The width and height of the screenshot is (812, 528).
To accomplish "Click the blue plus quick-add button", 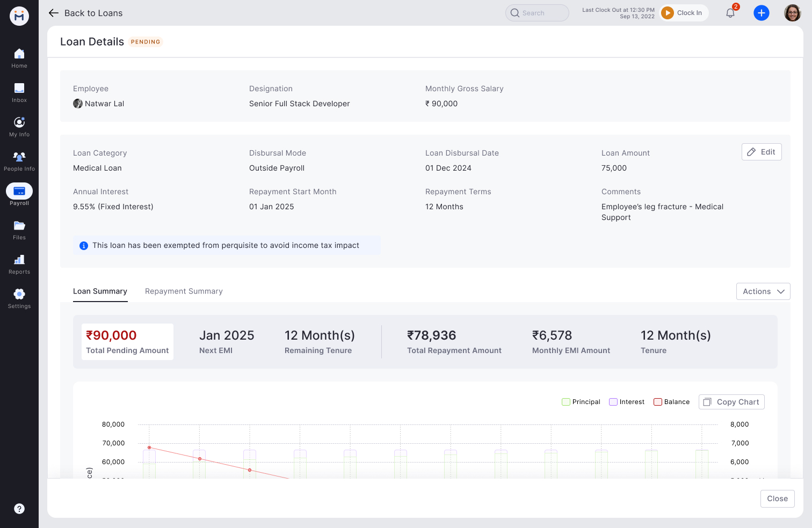I will click(762, 12).
